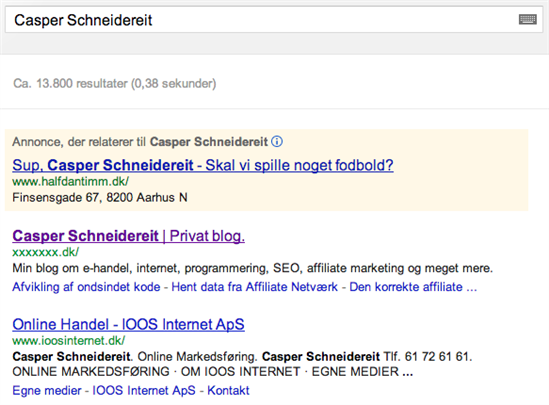Open Hent data fra Affiliate Netværk sitelink
Screen dimensions: 549x405
pos(255,287)
